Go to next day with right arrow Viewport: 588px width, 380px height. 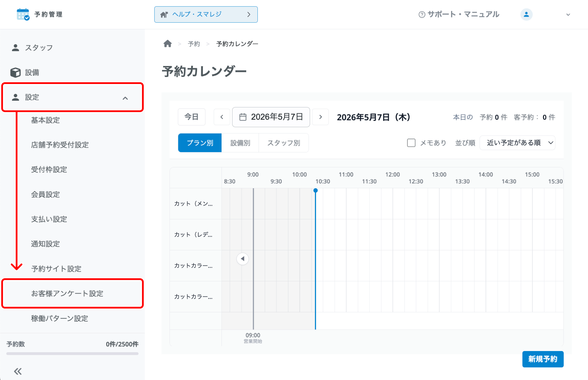(x=320, y=117)
